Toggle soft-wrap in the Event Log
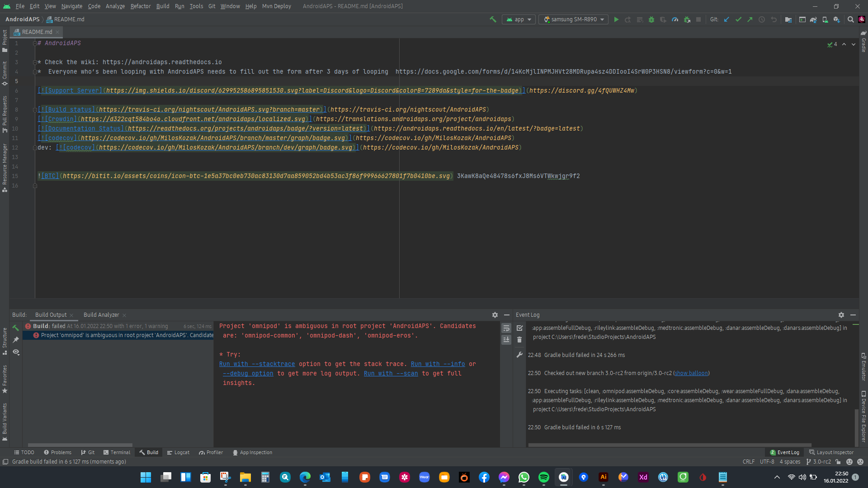868x488 pixels. pos(506,328)
